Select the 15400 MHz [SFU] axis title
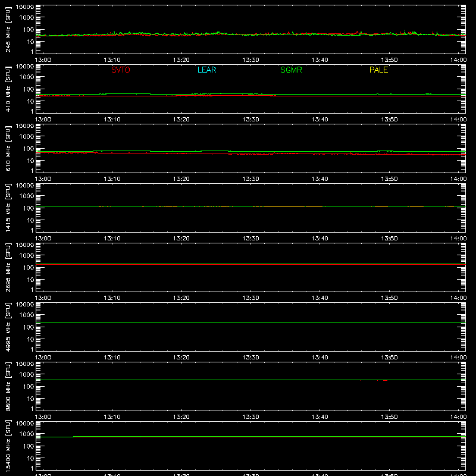 click(8, 446)
